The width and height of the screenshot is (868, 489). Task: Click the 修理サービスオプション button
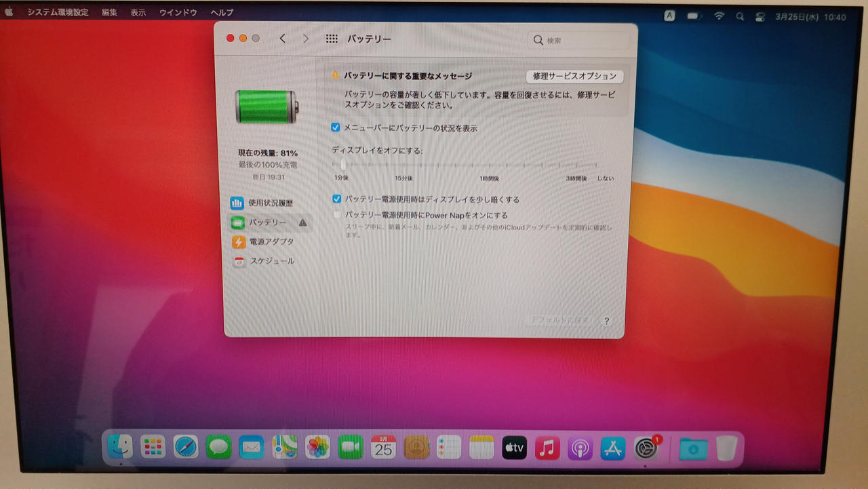click(574, 77)
